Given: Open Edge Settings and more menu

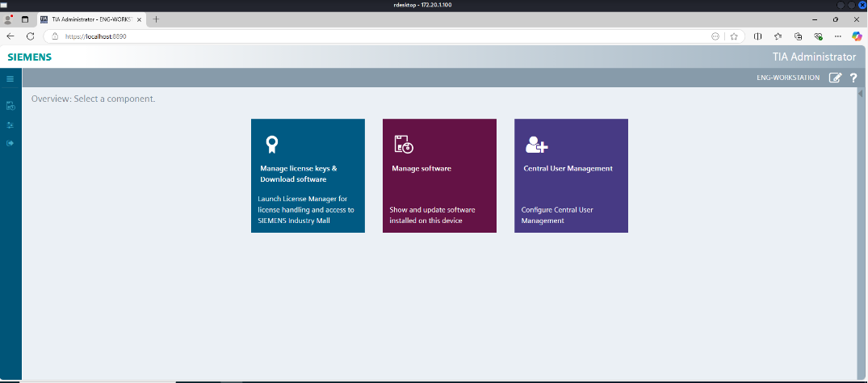Looking at the screenshot, I should coord(837,36).
